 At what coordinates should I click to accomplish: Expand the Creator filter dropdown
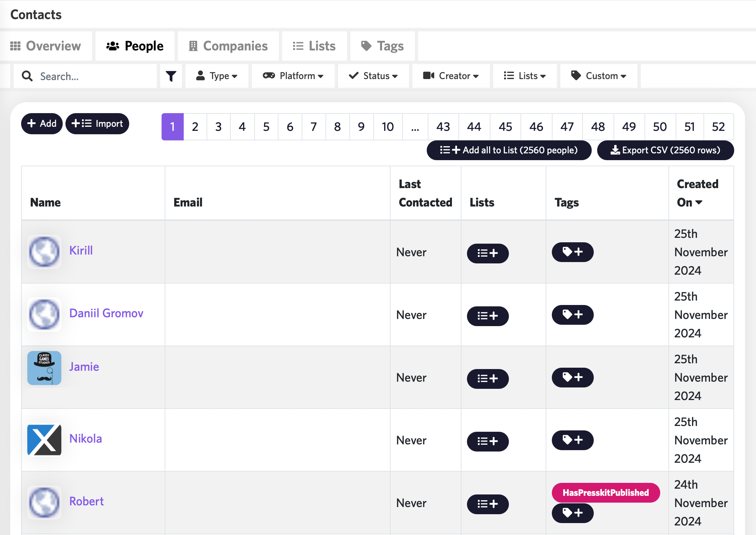point(451,76)
